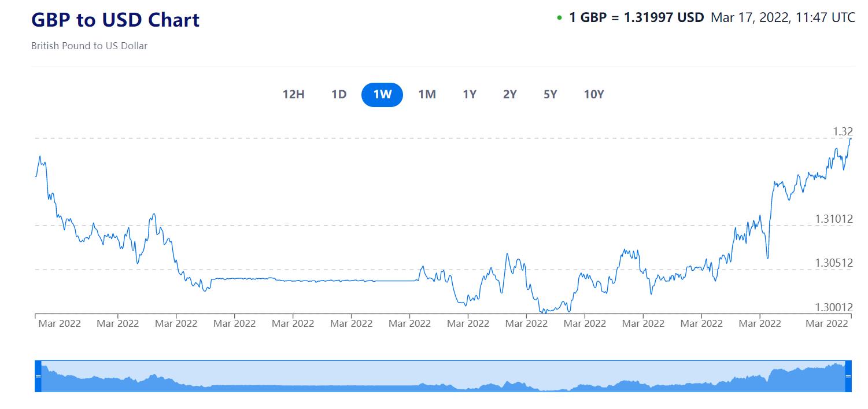The width and height of the screenshot is (868, 409).
Task: Click the active 1W range button
Action: [x=382, y=95]
